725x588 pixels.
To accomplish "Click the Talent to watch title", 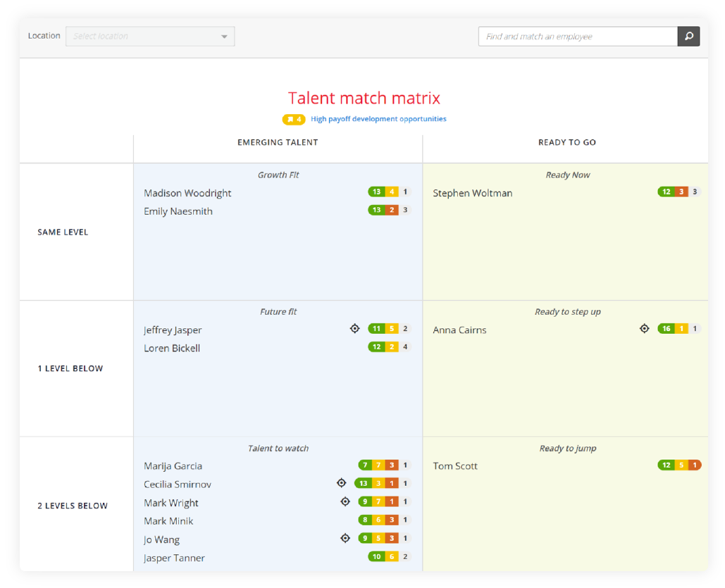I will pos(278,449).
